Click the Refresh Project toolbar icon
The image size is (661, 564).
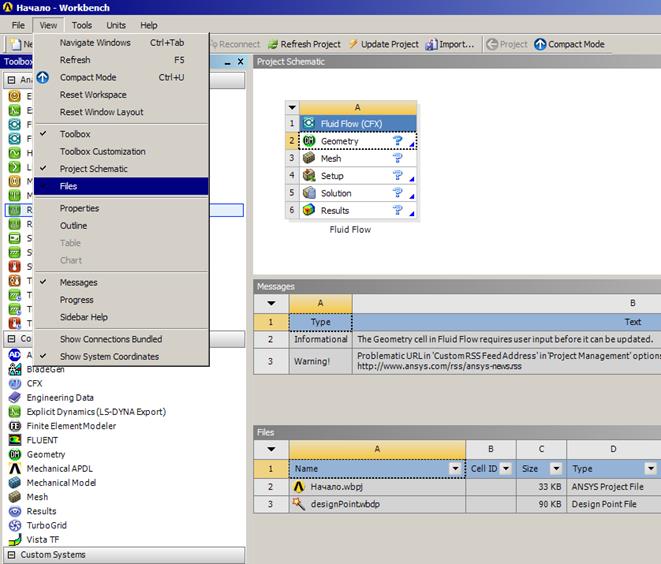coord(271,44)
